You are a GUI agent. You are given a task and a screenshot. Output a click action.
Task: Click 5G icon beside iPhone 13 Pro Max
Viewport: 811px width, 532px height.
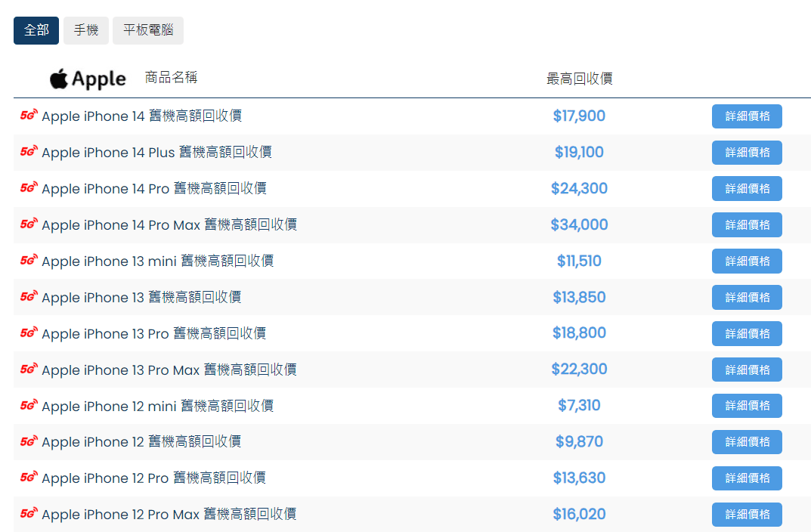pyautogui.click(x=29, y=368)
